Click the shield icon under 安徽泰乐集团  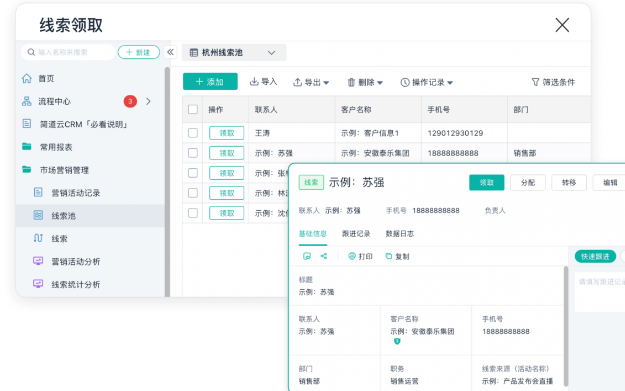397,341
